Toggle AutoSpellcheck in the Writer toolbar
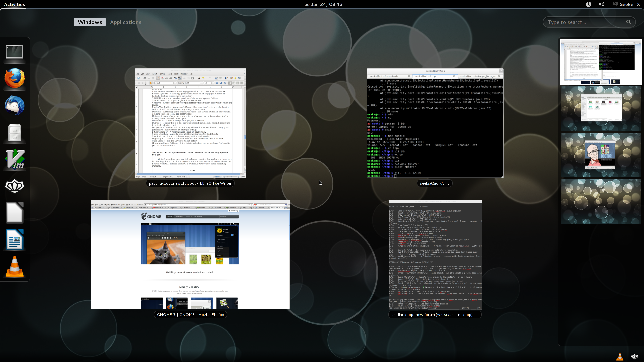The height and width of the screenshot is (362, 644). tap(179, 78)
